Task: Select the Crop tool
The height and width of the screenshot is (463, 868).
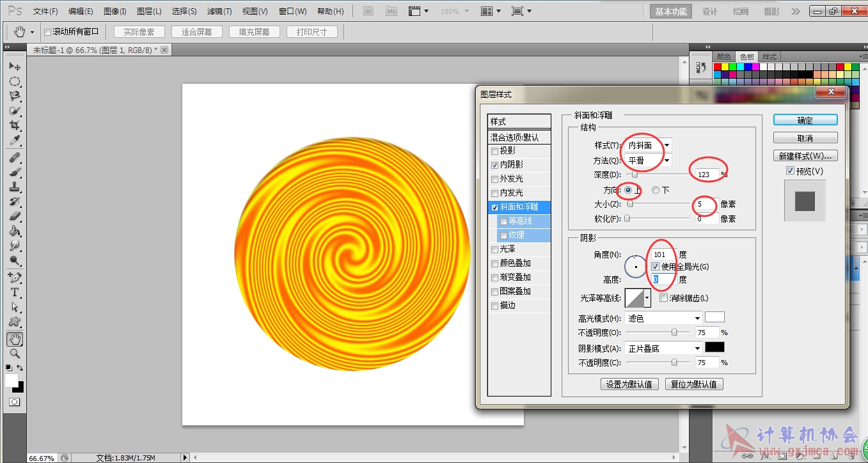Action: point(15,125)
